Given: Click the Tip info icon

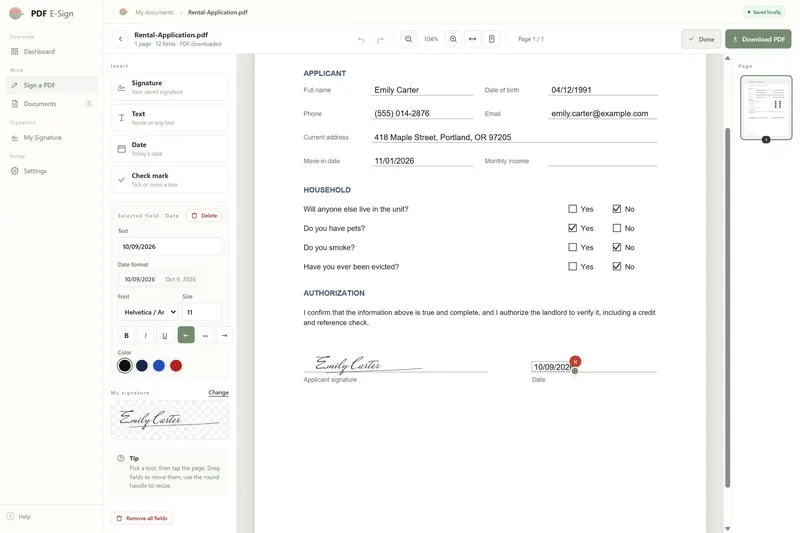Looking at the screenshot, I should pos(121,458).
